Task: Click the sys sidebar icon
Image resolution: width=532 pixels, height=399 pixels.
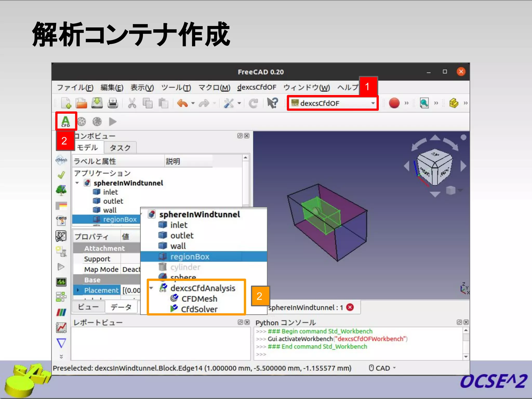Action: [x=61, y=236]
